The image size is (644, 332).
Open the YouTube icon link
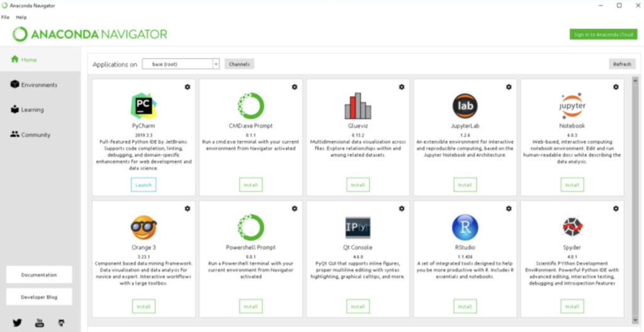(39, 323)
